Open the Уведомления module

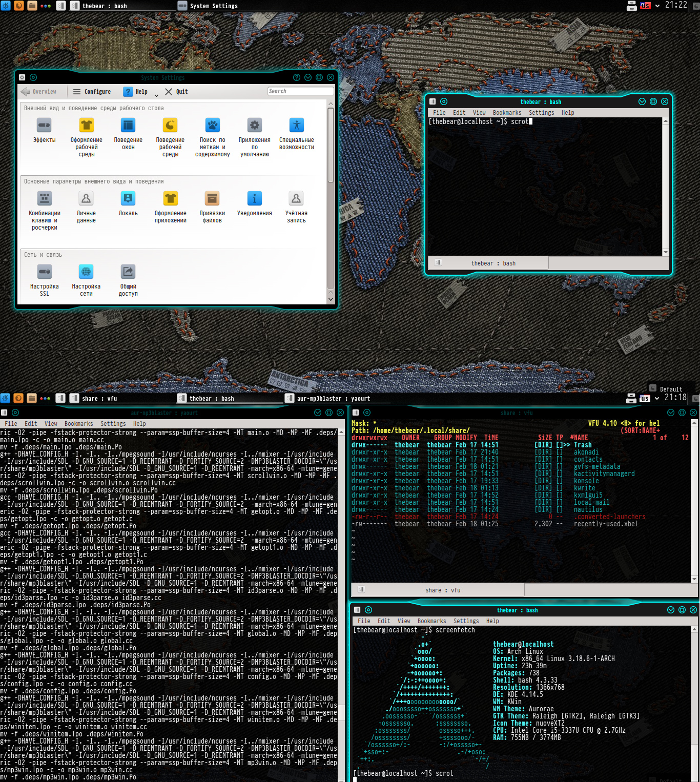tap(255, 203)
